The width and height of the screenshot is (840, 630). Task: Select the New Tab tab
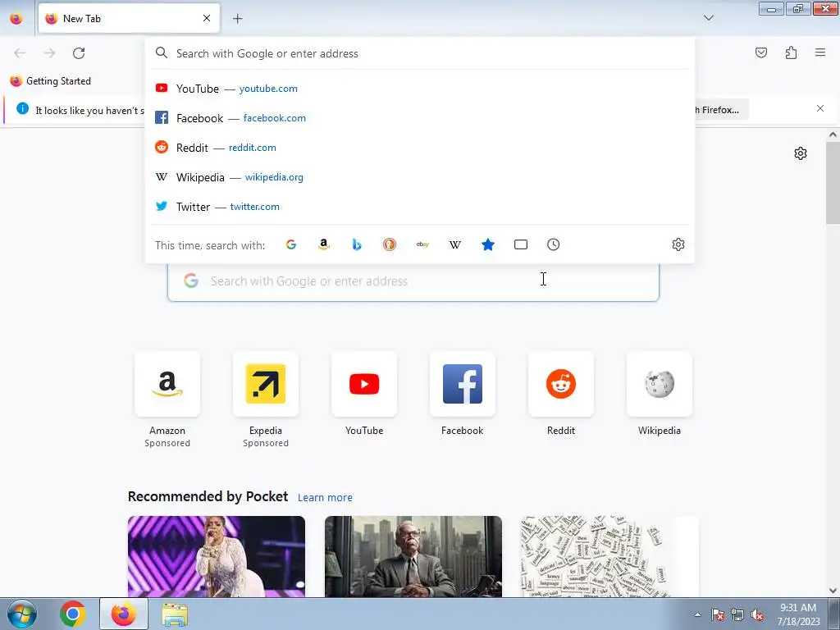click(129, 18)
